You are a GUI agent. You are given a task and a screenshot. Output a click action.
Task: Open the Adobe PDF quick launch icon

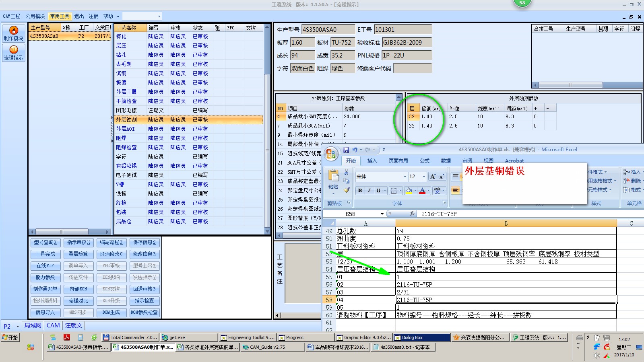pos(67,337)
